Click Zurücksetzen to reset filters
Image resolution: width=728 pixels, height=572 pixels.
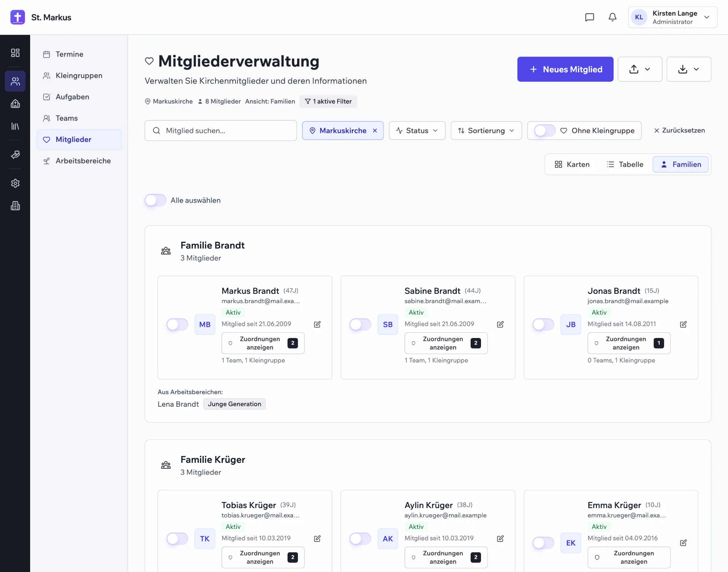[679, 130]
